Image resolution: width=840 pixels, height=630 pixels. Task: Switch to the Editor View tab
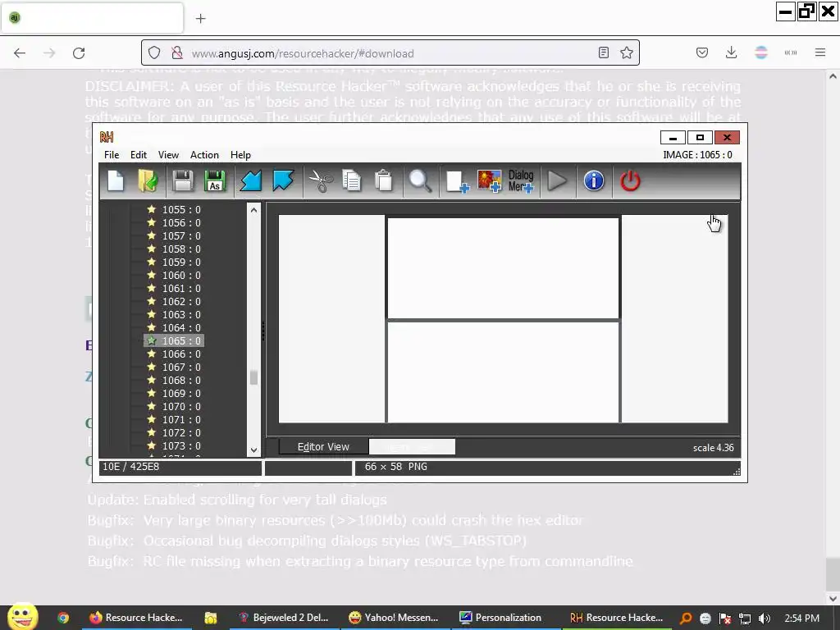(323, 447)
